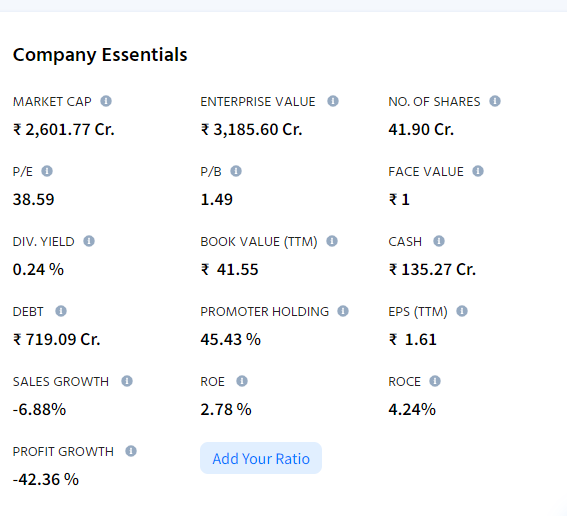
Task: Click the Promoter Holding info icon
Action: pos(343,311)
